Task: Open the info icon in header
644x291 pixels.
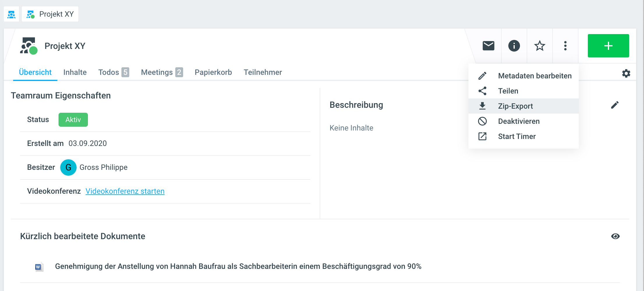Action: click(514, 46)
